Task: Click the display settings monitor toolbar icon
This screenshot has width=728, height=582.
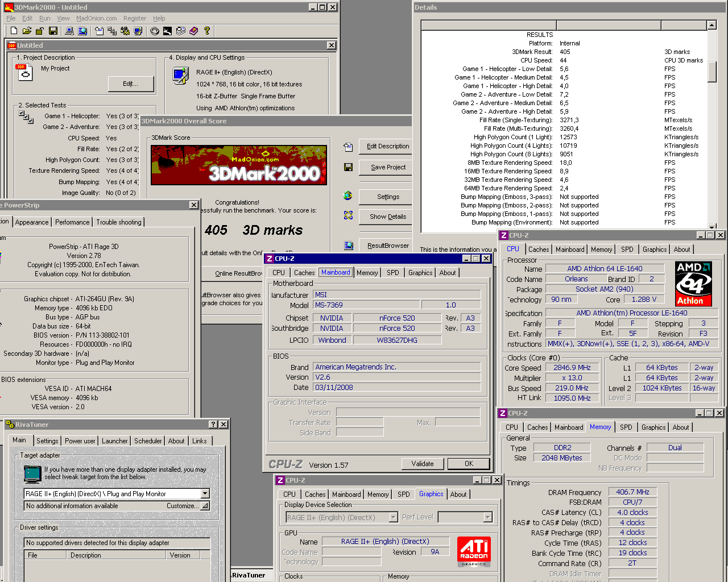Action: pyautogui.click(x=138, y=31)
